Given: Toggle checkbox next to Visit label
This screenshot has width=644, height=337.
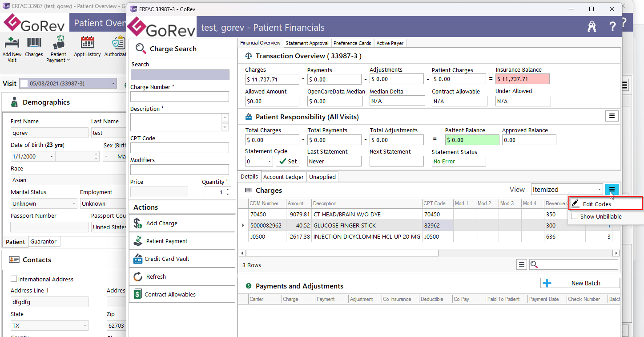Looking at the screenshot, I should [24, 84].
